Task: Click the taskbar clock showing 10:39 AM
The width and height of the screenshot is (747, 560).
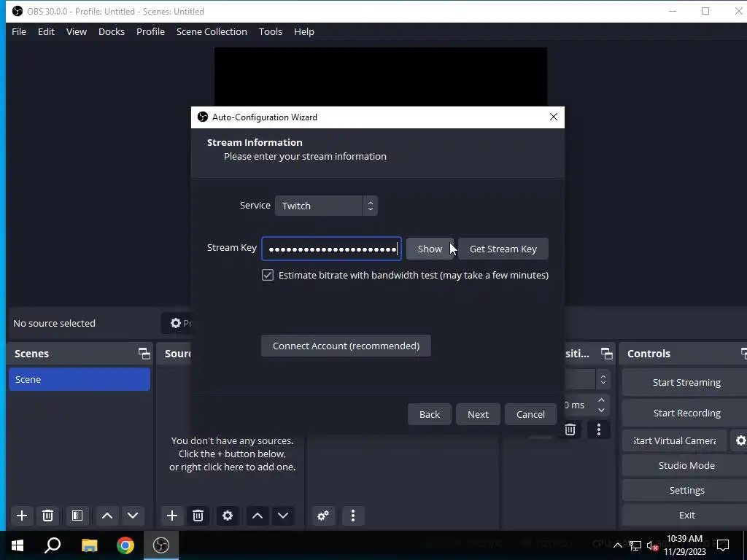Action: click(x=684, y=545)
